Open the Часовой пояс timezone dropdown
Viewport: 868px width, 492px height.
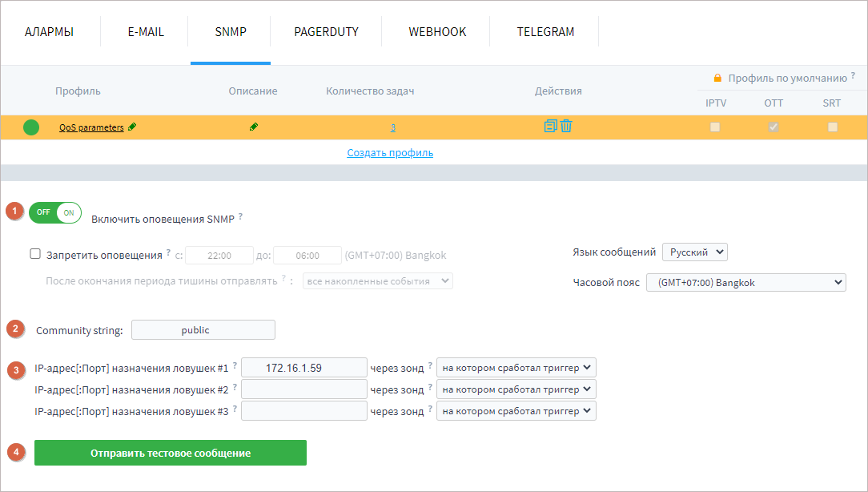(745, 282)
